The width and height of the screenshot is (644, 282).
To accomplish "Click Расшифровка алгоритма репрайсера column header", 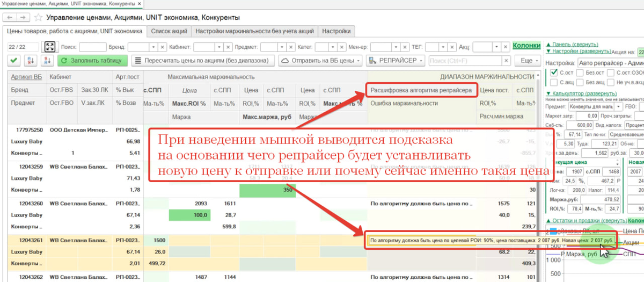I will tap(421, 90).
